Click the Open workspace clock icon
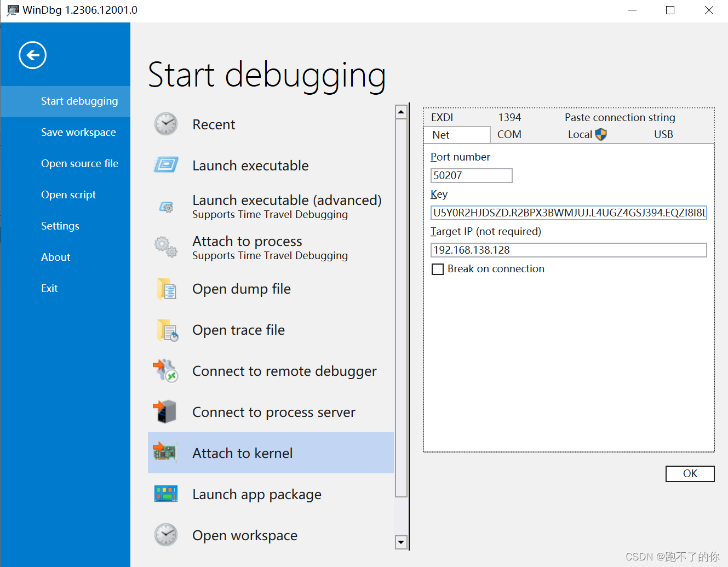728x567 pixels. pyautogui.click(x=166, y=535)
